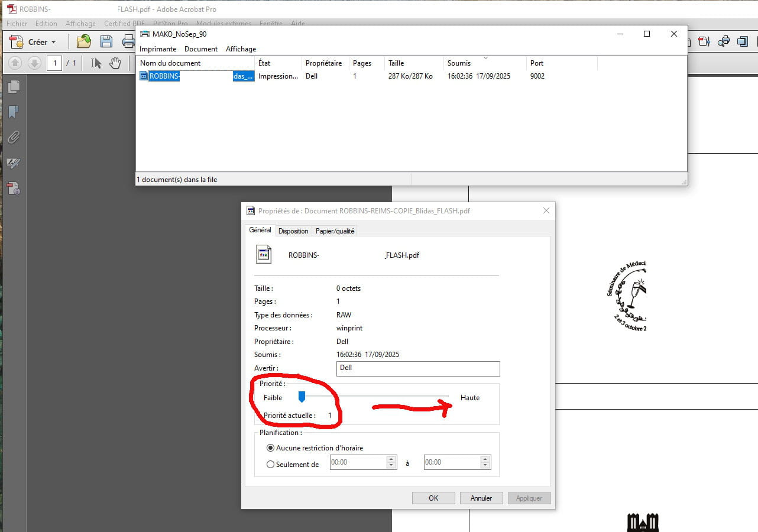758x532 pixels.
Task: Sort by Nom du document column
Action: (x=196, y=63)
